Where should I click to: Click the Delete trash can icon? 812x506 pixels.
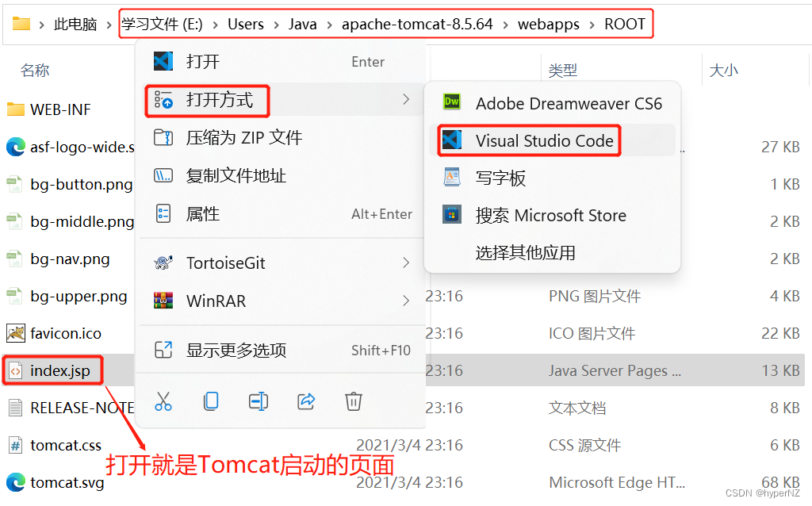(x=354, y=401)
